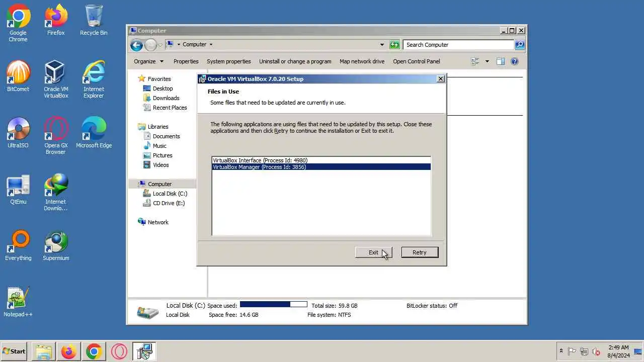The image size is (644, 362).
Task: Select Microsoft Edge desktop icon
Action: pos(94,133)
